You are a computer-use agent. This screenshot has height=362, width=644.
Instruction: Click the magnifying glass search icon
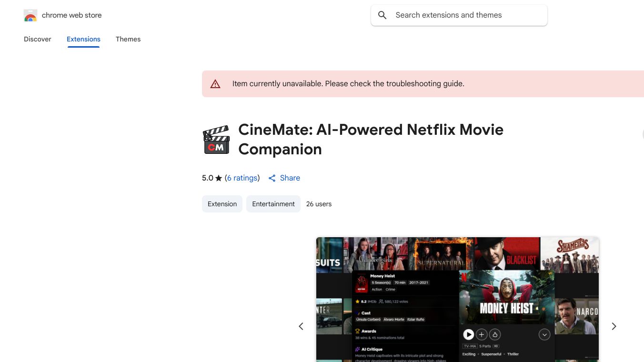(382, 15)
